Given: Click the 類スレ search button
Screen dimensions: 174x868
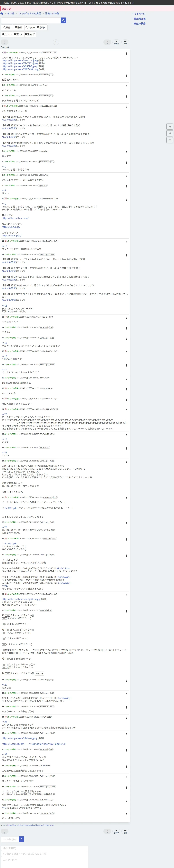Looking at the screenshot, I should click(x=19, y=34).
